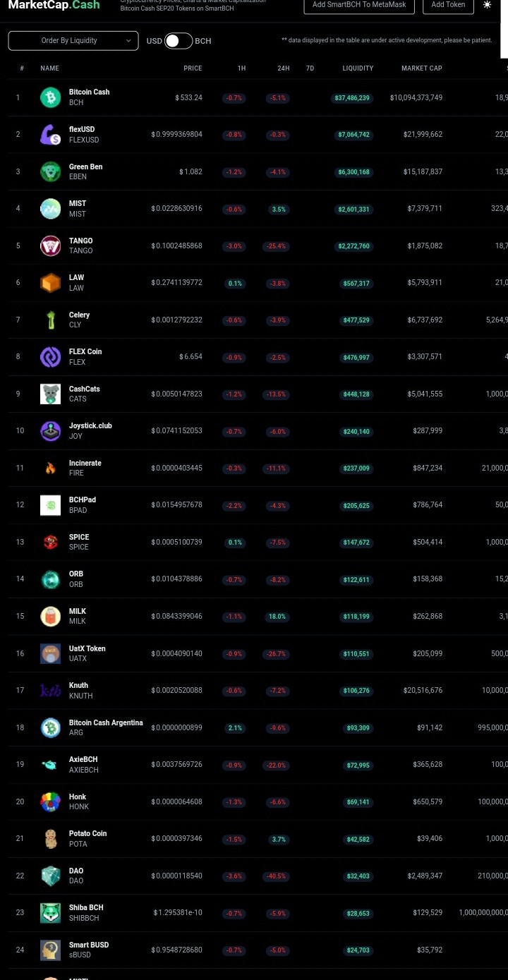The image size is (508, 980).
Task: Click the Add Token button
Action: [448, 6]
